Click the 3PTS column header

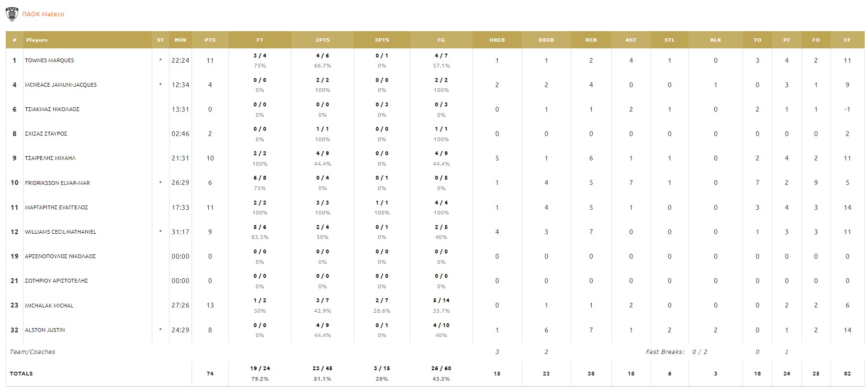tap(382, 40)
